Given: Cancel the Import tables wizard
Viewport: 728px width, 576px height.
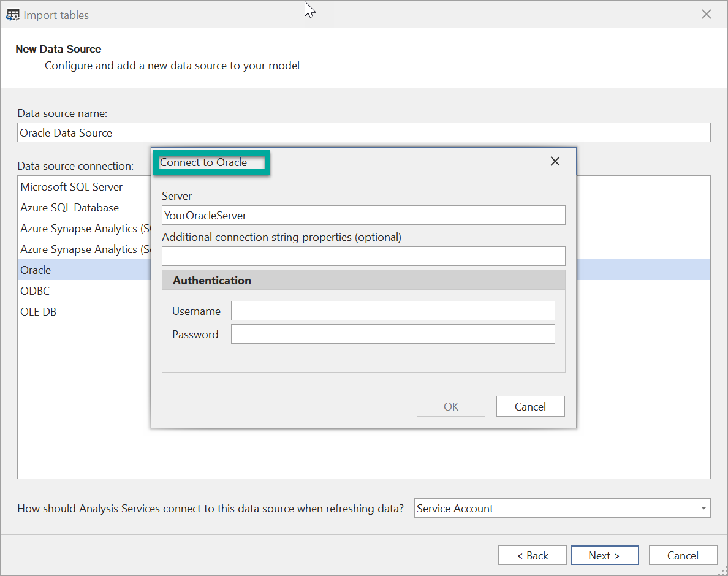Looking at the screenshot, I should (x=683, y=555).
